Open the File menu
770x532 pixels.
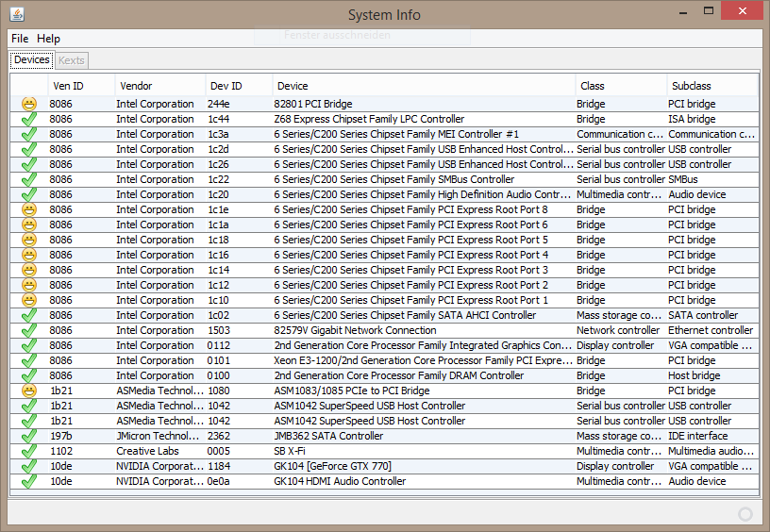pos(20,39)
